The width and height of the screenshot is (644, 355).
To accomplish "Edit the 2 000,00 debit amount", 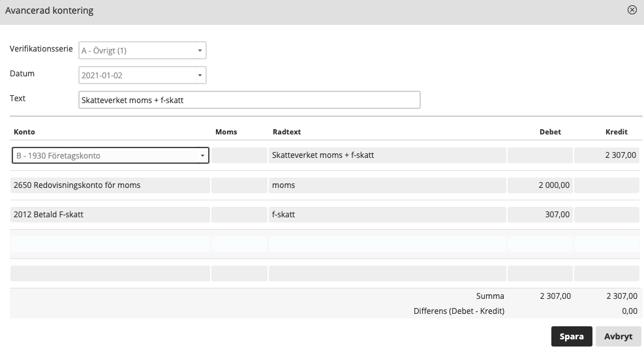I will point(540,185).
